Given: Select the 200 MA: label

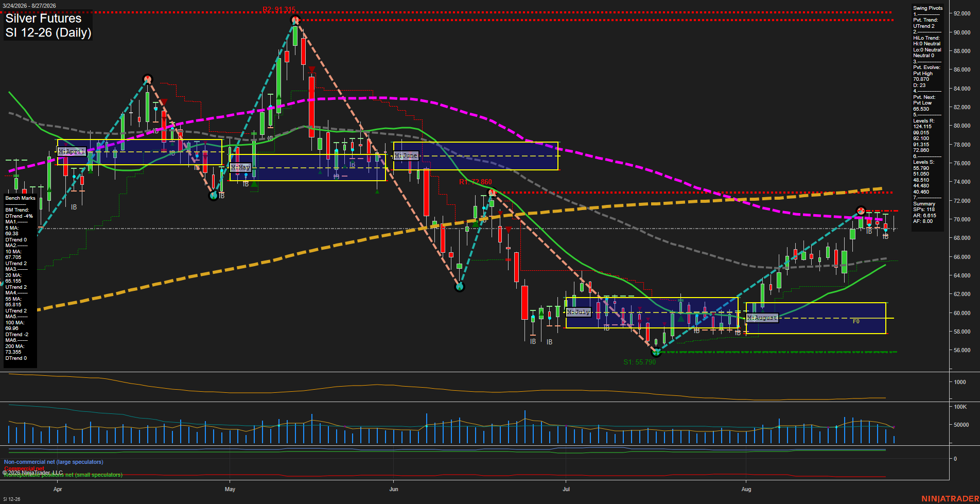Looking at the screenshot, I should point(14,346).
